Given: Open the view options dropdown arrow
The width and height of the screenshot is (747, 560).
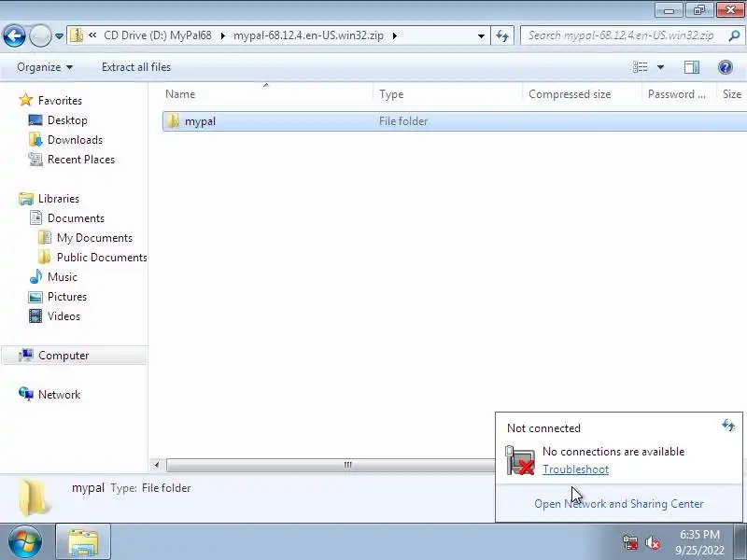Looking at the screenshot, I should (x=660, y=67).
